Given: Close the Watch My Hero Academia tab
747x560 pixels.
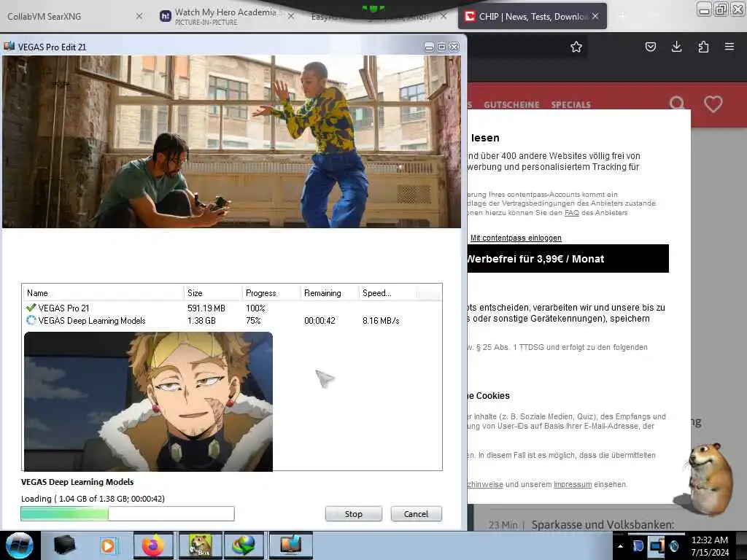Looking at the screenshot, I should [x=291, y=16].
